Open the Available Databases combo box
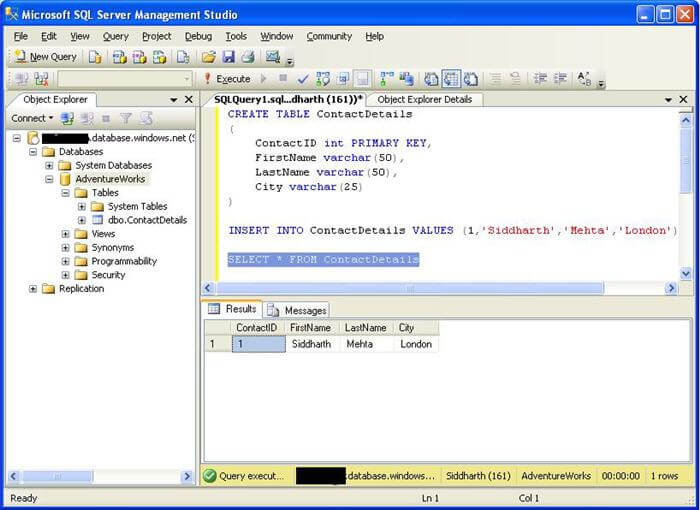Image resolution: width=700 pixels, height=510 pixels. click(x=125, y=79)
